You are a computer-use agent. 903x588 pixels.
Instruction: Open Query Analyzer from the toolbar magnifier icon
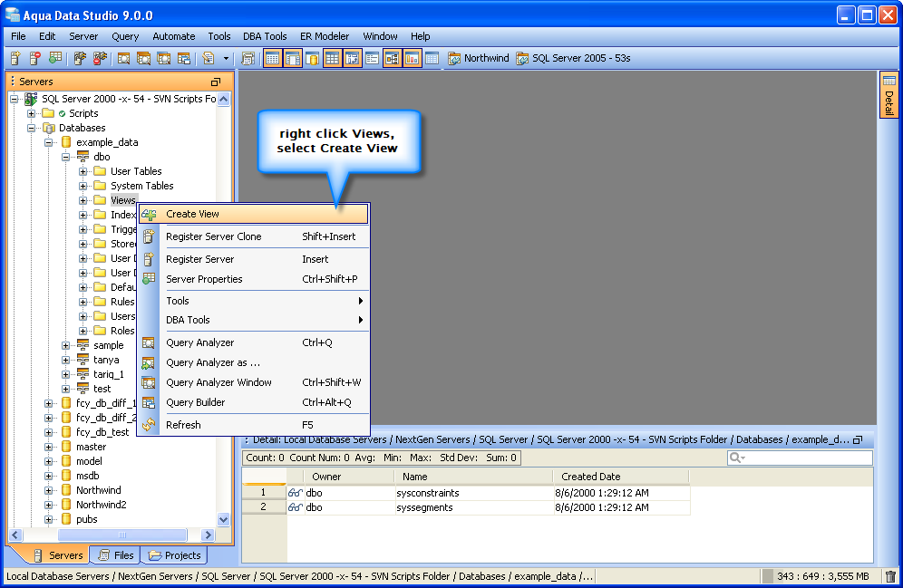(123, 58)
